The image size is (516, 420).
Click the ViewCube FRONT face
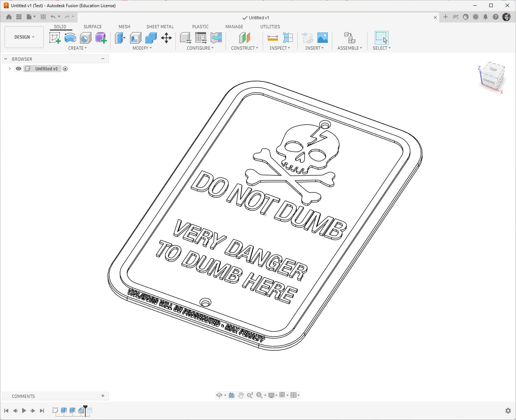tap(489, 82)
